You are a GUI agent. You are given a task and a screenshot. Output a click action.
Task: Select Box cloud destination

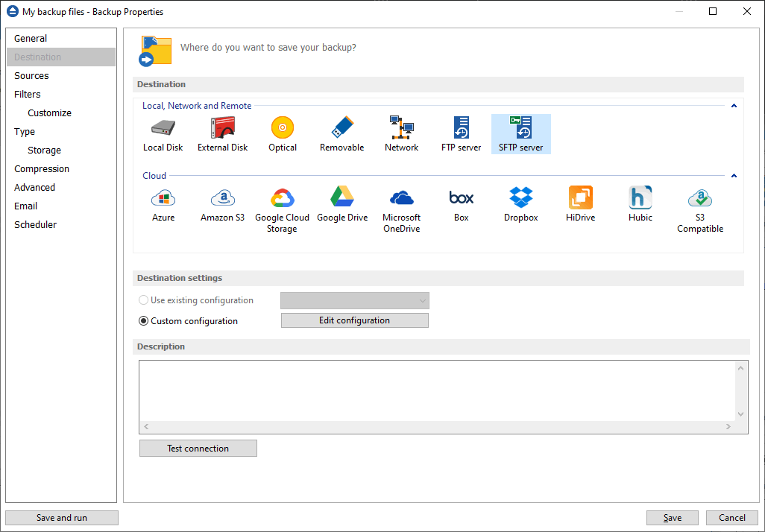pos(461,204)
